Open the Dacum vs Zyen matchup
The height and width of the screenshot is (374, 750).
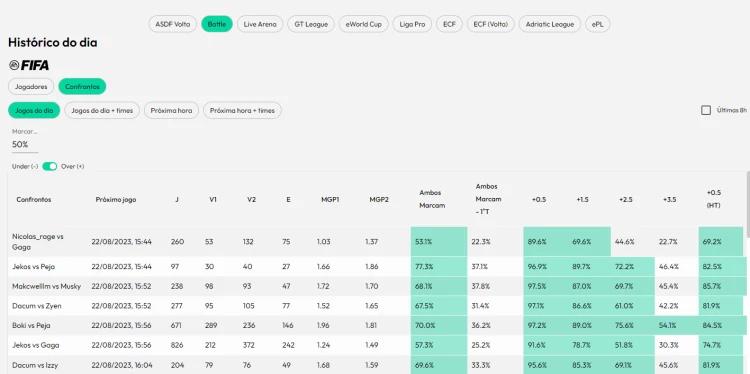click(36, 306)
